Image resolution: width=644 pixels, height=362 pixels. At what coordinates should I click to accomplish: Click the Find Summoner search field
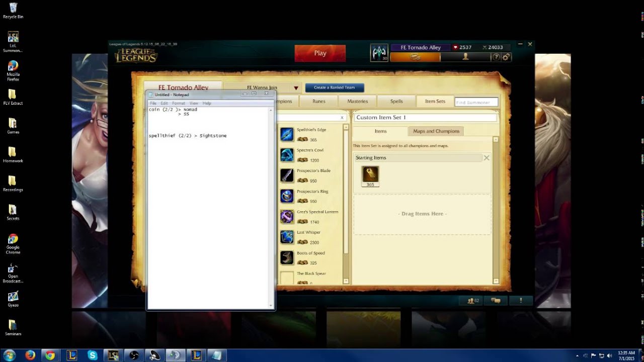point(476,102)
